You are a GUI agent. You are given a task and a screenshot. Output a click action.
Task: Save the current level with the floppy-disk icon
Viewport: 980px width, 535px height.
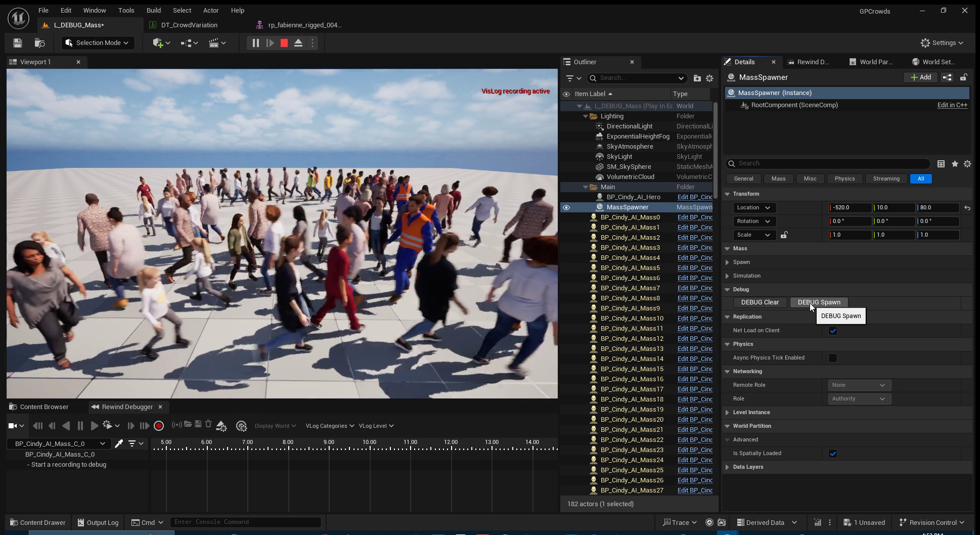18,43
